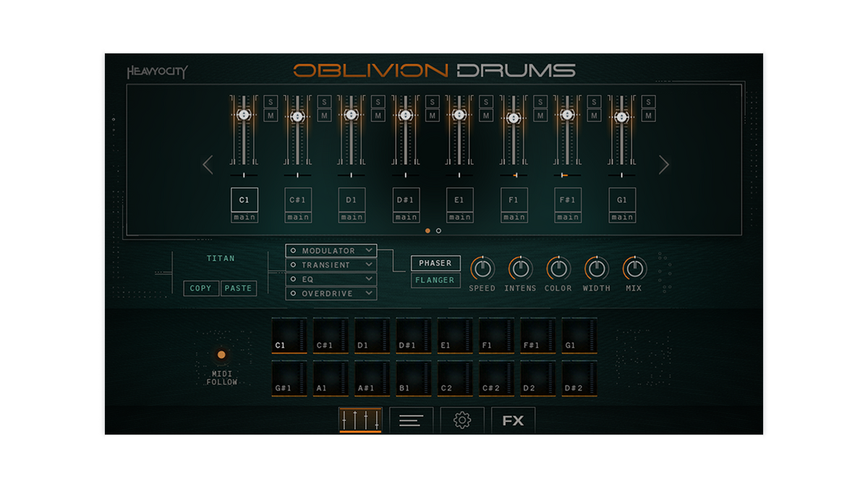Mute the F1 channel

coord(540,116)
